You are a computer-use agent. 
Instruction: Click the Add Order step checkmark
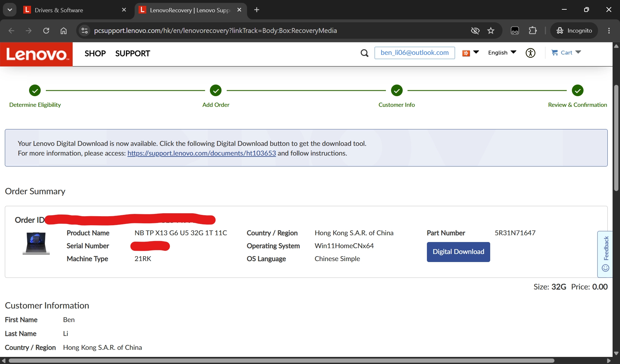[x=216, y=91]
